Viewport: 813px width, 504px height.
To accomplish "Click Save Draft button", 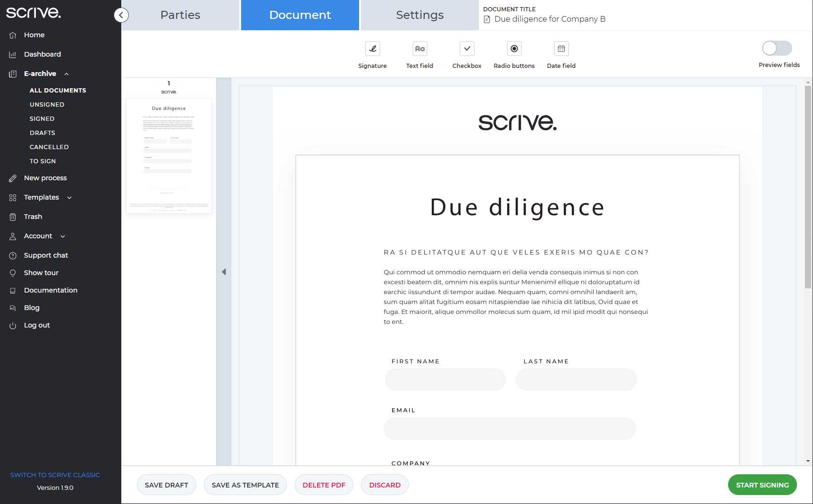I will click(167, 485).
